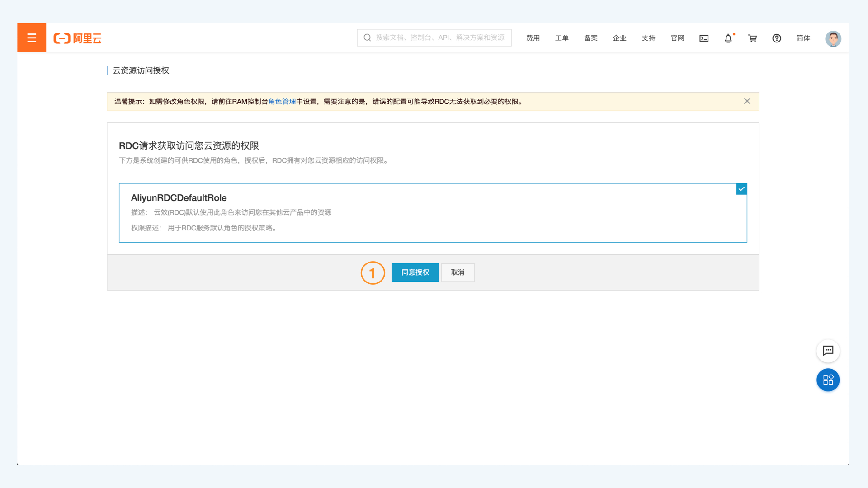Open the 费用 menu
This screenshot has height=488, width=868.
(533, 38)
